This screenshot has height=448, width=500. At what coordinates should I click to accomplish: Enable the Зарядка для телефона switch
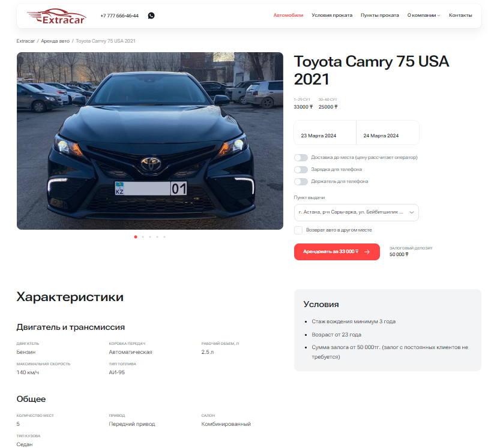click(301, 170)
